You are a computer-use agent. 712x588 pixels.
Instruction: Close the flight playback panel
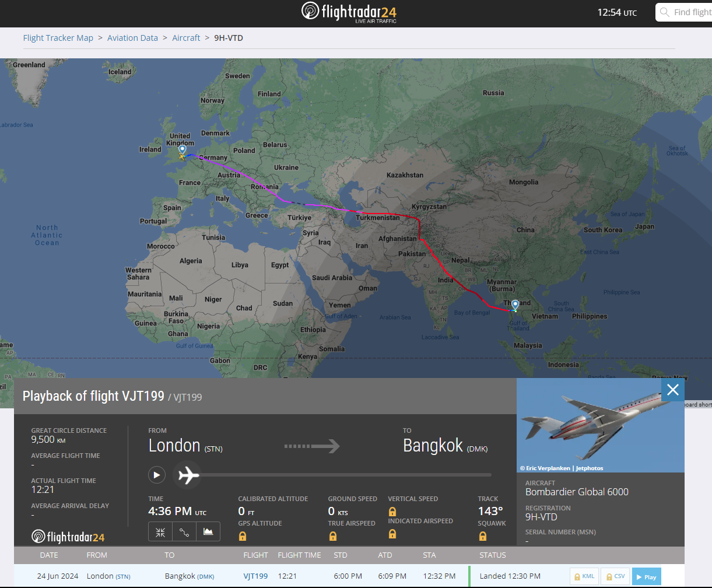tap(673, 390)
